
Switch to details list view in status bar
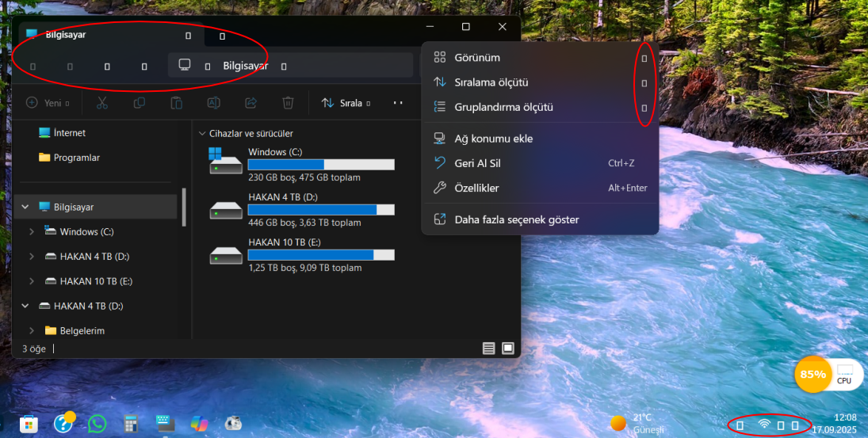[x=488, y=348]
